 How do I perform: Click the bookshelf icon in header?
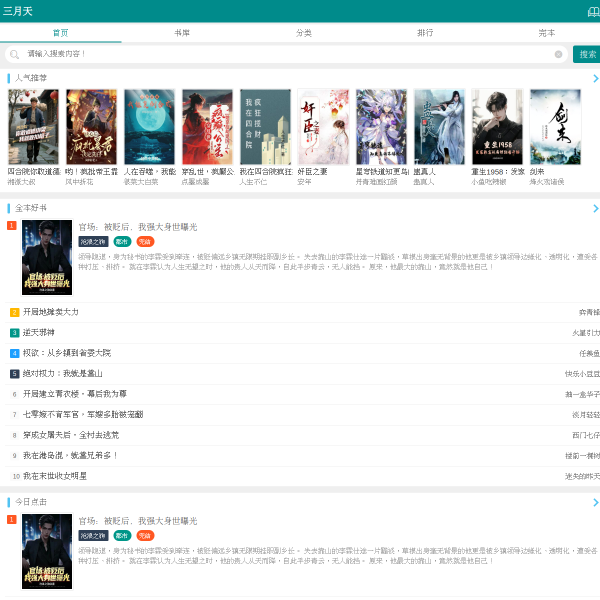(593, 11)
